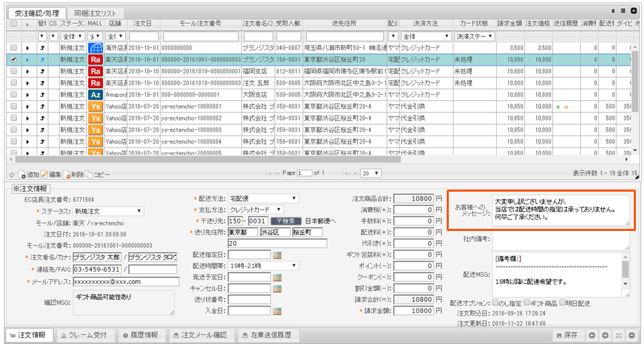Screen dimensions: 644x344
Task: Click the コピー copy icon
Action: tap(88, 174)
